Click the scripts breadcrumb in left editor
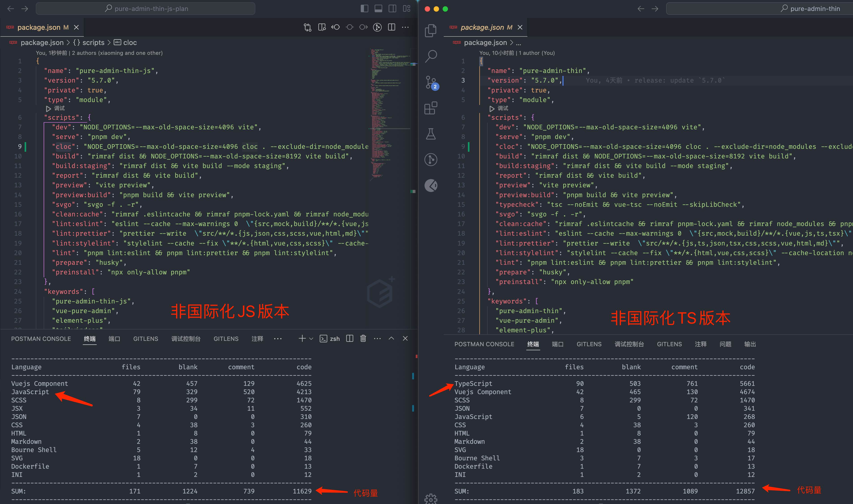 pos(93,43)
